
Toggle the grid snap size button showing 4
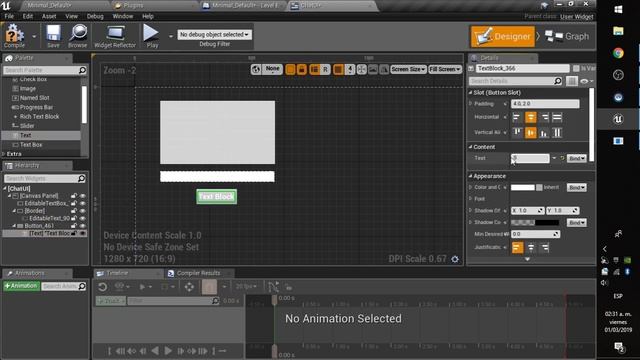point(350,69)
